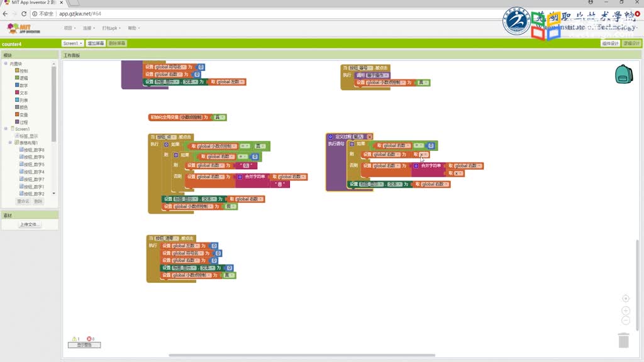Select the 颜色 block category
The image size is (644, 362).
(x=21, y=107)
